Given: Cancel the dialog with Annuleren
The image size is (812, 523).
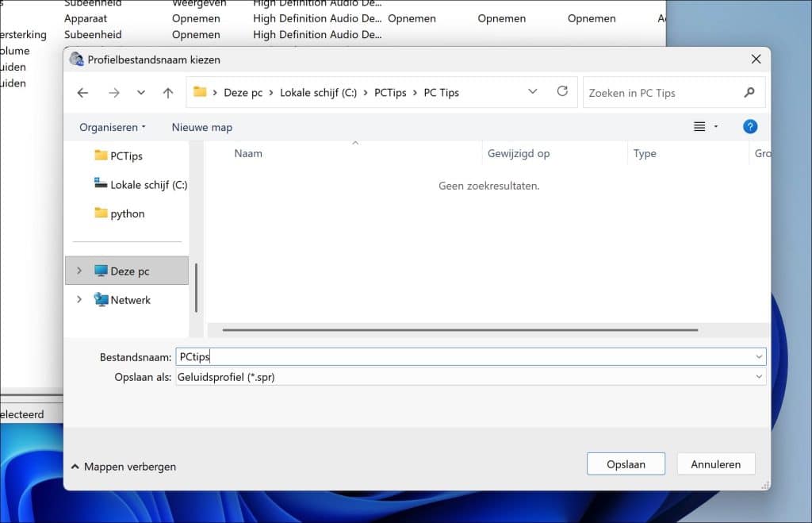Looking at the screenshot, I should point(716,464).
